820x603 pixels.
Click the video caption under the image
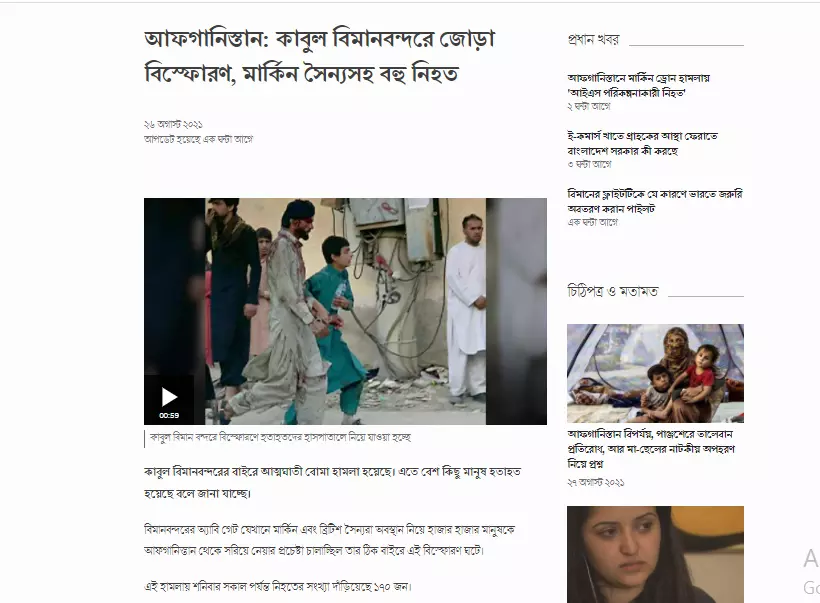(x=280, y=437)
